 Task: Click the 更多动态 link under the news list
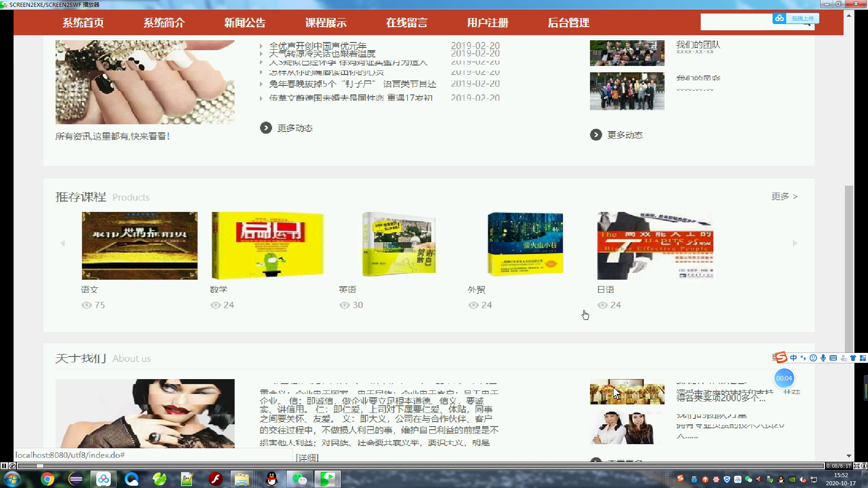pos(295,128)
